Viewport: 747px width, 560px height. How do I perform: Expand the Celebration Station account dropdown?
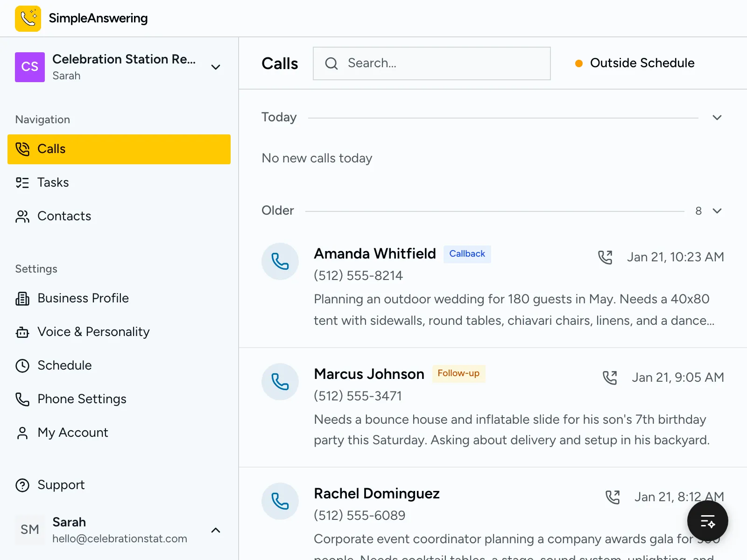coord(216,67)
